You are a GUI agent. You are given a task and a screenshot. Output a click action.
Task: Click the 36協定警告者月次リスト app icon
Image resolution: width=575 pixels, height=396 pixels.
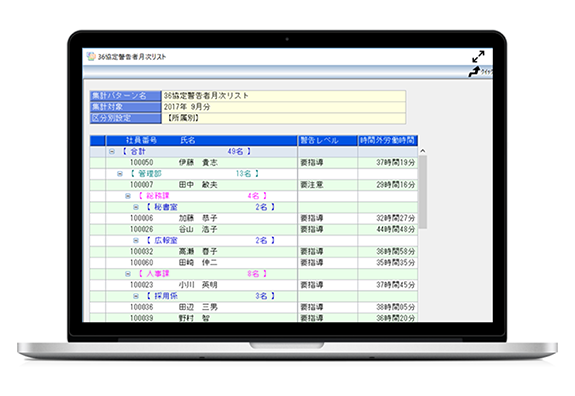click(x=91, y=56)
